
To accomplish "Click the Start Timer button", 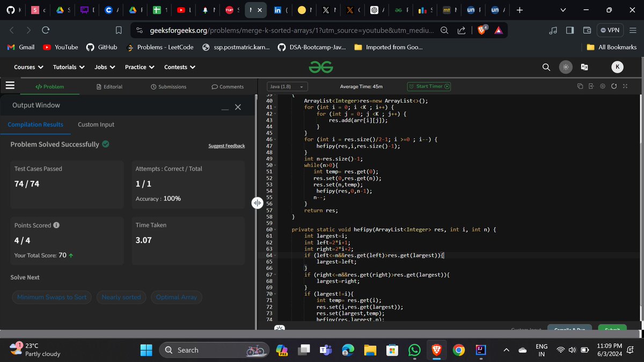I will [429, 86].
